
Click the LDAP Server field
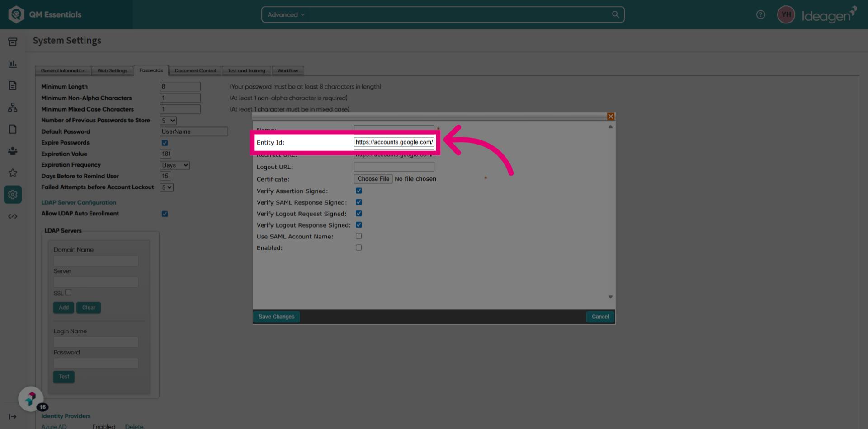[x=96, y=282]
